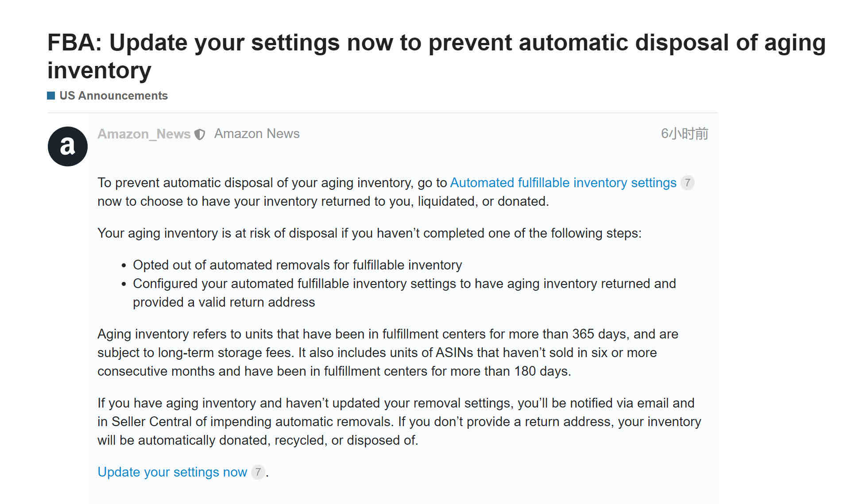Viewport: 863px width, 504px height.
Task: Click the FBA announcement title heading
Action: [x=436, y=56]
